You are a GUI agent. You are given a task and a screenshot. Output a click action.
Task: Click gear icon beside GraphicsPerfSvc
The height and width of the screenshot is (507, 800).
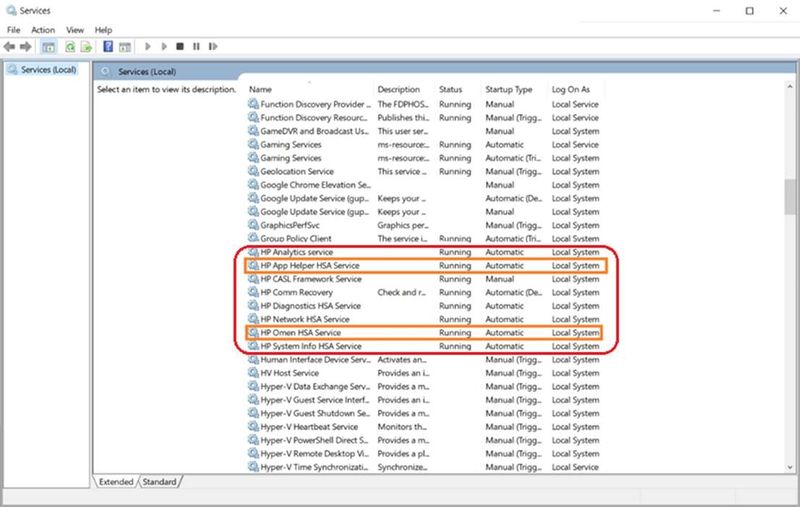pyautogui.click(x=253, y=225)
